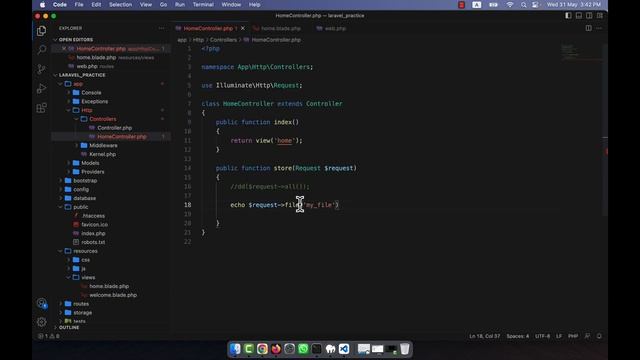Change language mode via PHP status item
640x360 pixels.
click(573, 336)
